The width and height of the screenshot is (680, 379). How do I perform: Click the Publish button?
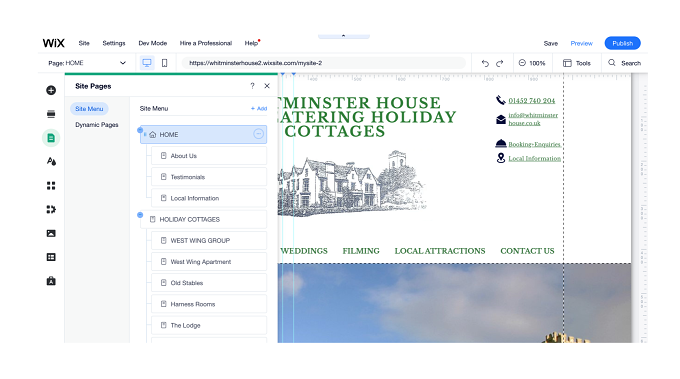tap(622, 43)
